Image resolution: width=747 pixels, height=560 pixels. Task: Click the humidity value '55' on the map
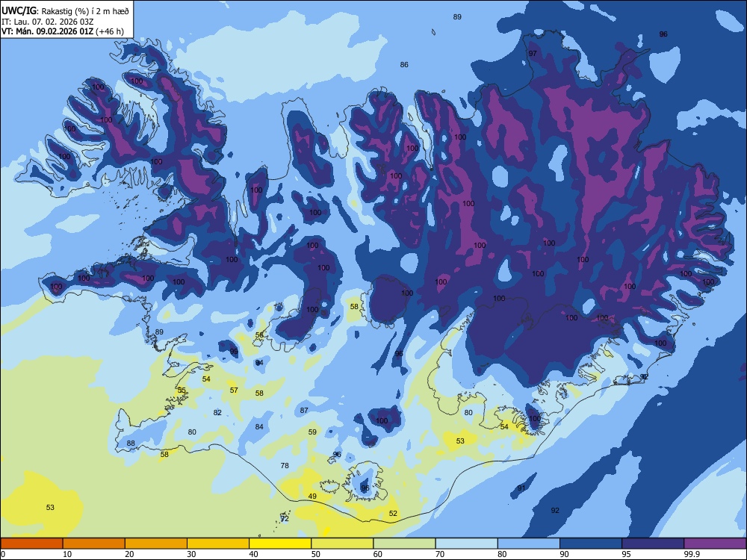(x=182, y=390)
